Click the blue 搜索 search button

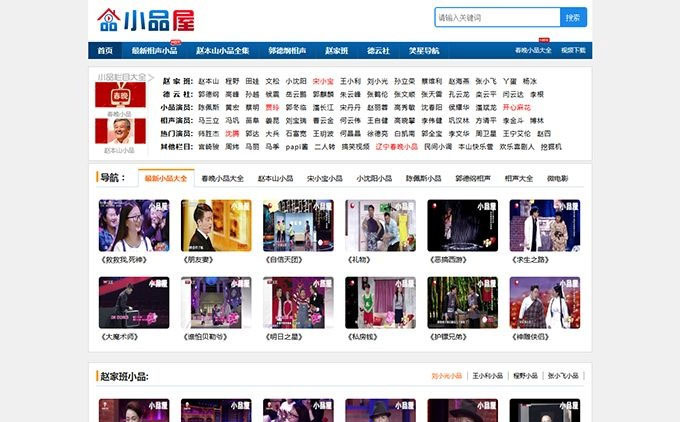click(573, 17)
